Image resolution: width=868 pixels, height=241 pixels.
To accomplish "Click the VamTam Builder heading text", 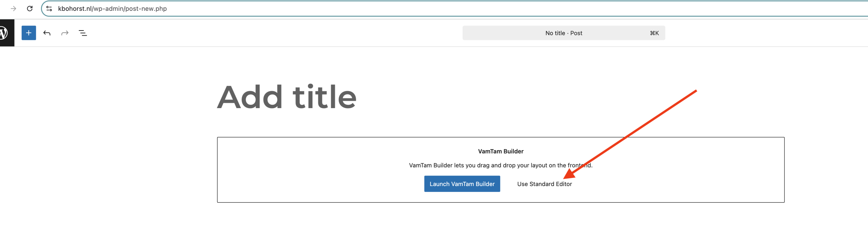I will point(500,151).
